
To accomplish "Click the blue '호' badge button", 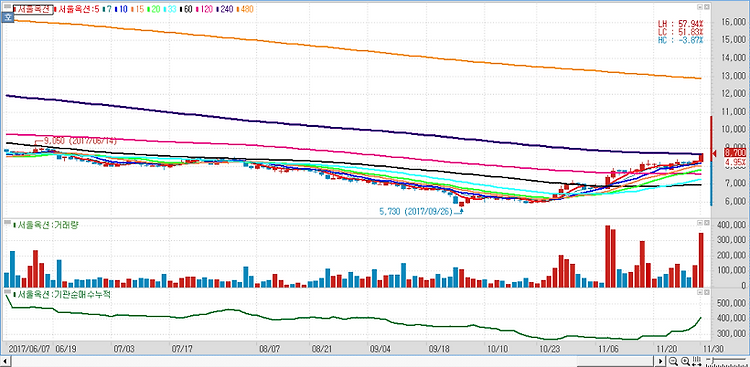I will (x=7, y=17).
